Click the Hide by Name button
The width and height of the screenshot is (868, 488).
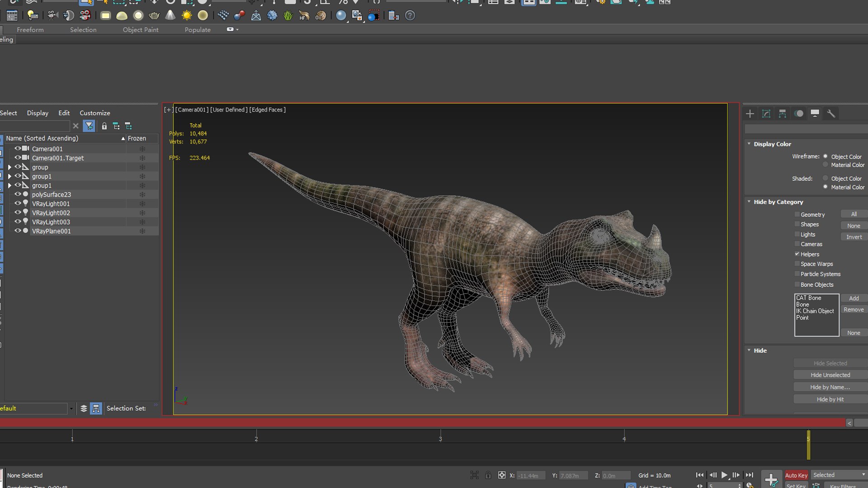(830, 387)
